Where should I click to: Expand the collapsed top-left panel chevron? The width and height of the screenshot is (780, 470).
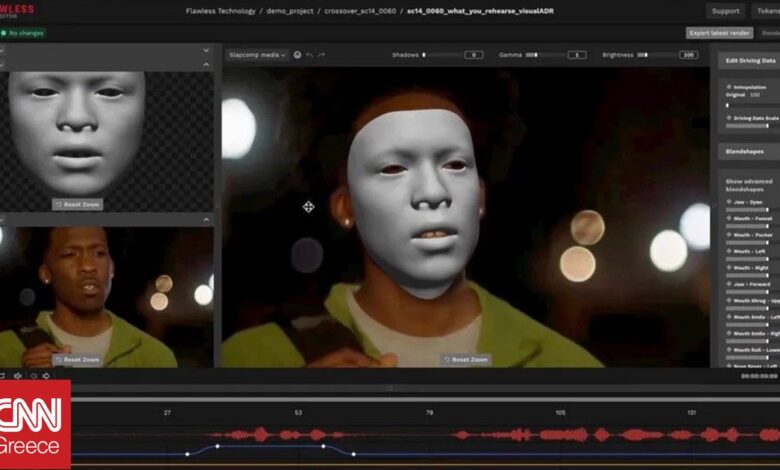tap(206, 50)
